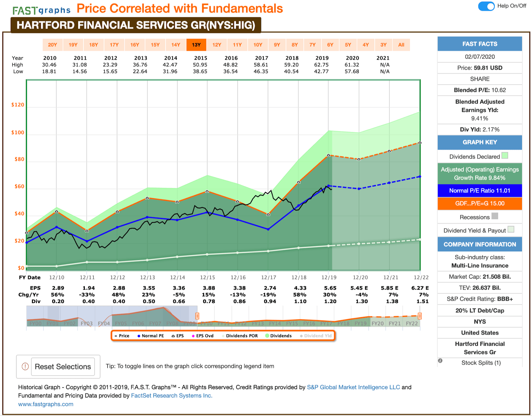Viewport: 532px width, 416px height.
Task: Toggle the Price line legend item
Action: [122, 336]
